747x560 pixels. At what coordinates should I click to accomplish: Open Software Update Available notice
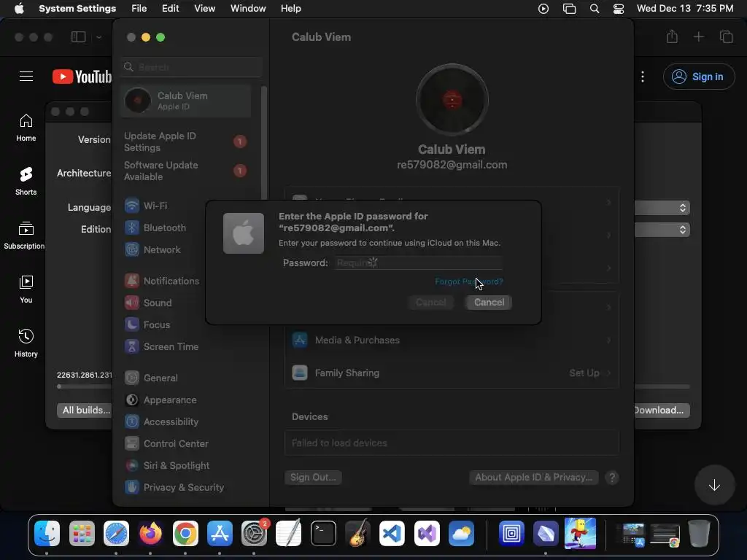click(x=186, y=171)
